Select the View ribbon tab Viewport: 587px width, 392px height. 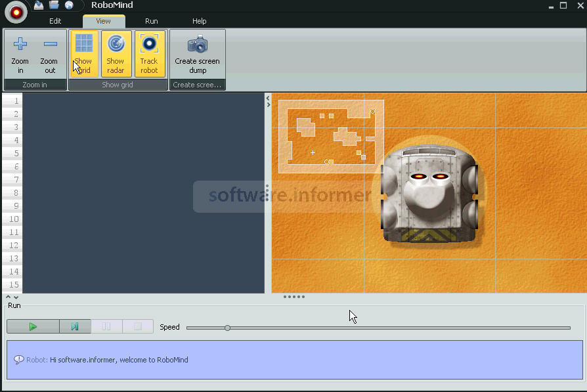pyautogui.click(x=103, y=21)
